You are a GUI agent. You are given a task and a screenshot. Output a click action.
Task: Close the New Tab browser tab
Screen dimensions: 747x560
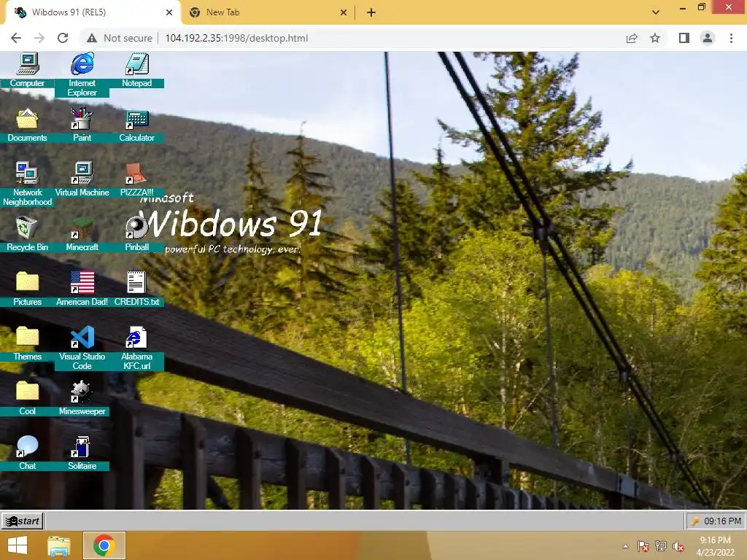[x=344, y=12]
